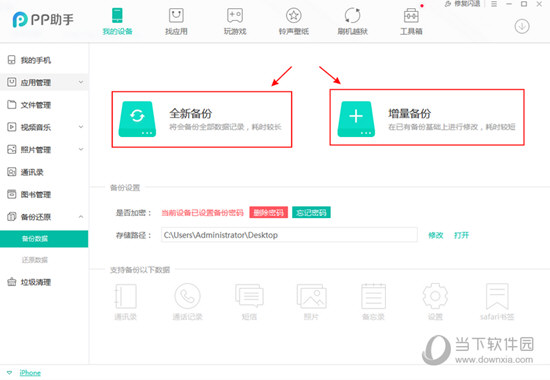Open the hamburger menu icon in the title bar
This screenshot has width=550, height=380.
coord(494,4)
